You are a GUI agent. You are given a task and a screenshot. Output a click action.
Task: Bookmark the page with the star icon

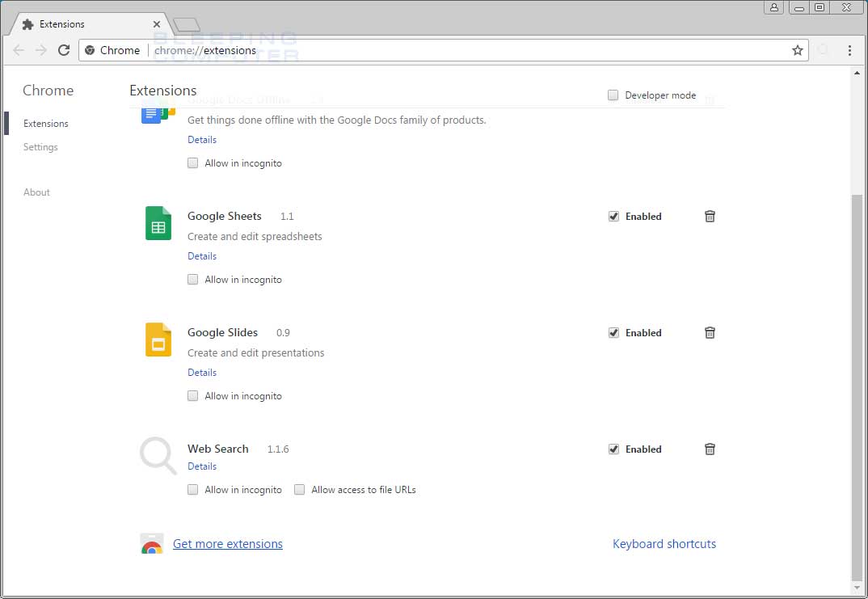click(x=798, y=50)
